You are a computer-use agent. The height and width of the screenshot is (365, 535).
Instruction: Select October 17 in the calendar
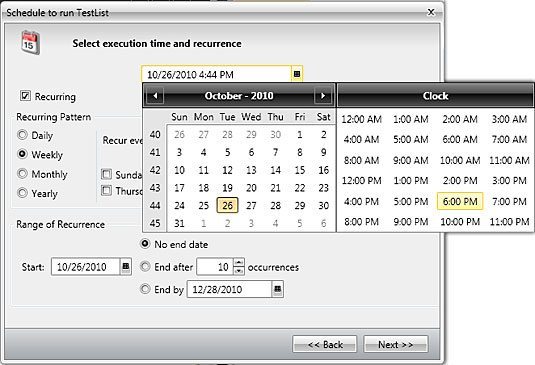(179, 188)
